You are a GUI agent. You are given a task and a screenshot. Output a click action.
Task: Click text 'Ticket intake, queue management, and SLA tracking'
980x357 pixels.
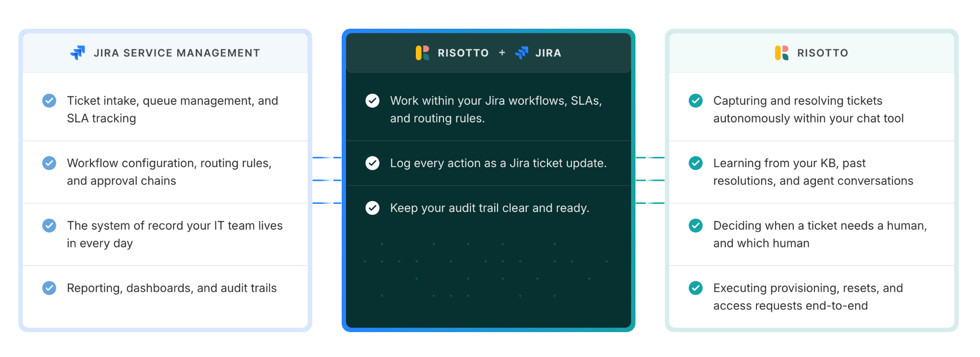coord(172,110)
